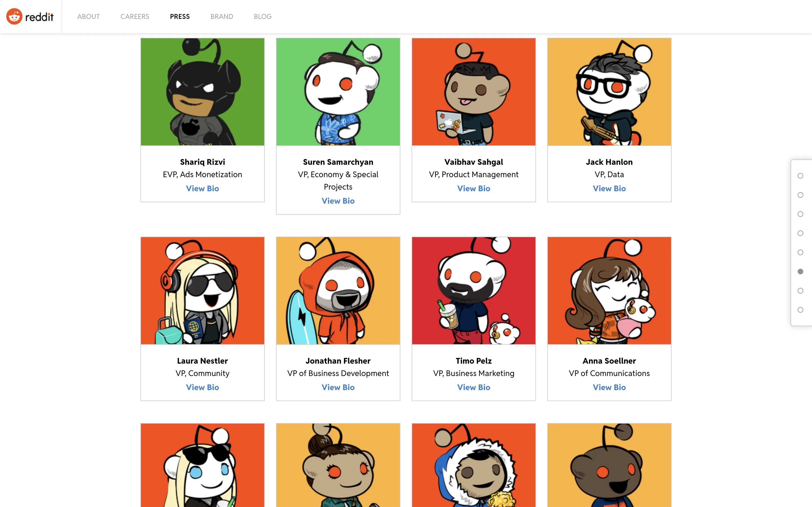Open Shariq Rizvi's Batman avatar image
The width and height of the screenshot is (812, 507).
point(202,92)
